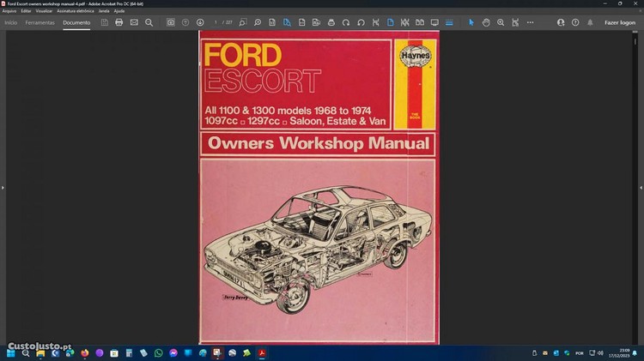
Task: Switch to the Ferramentas tab
Action: [x=39, y=22]
